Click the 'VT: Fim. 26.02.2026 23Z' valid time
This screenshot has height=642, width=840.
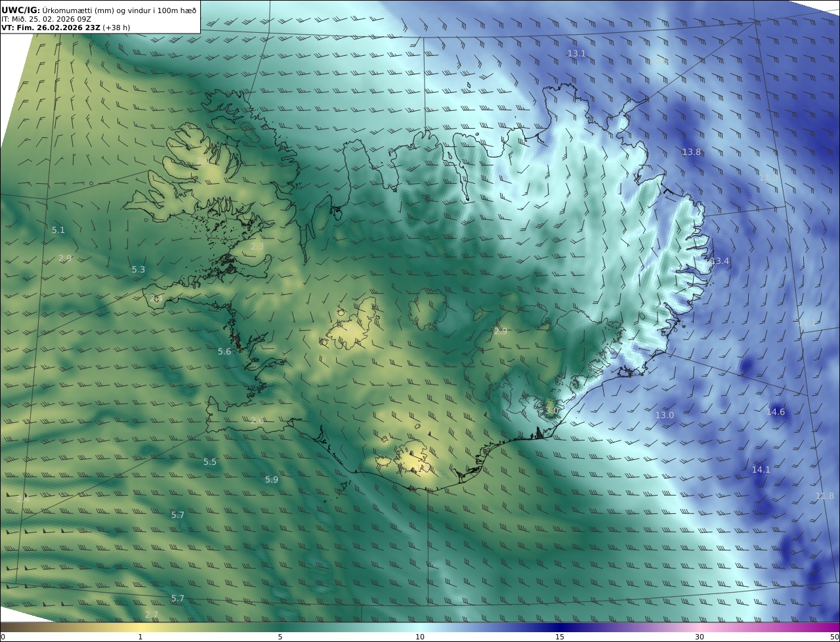[x=51, y=28]
